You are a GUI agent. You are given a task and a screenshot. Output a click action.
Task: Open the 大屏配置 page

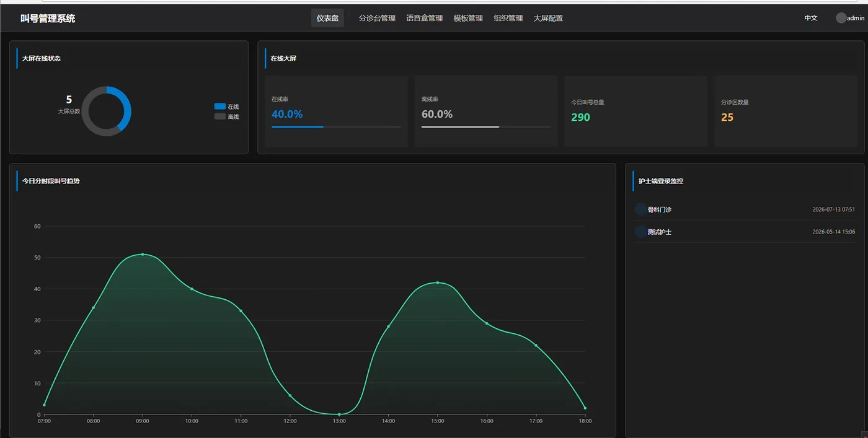click(548, 18)
